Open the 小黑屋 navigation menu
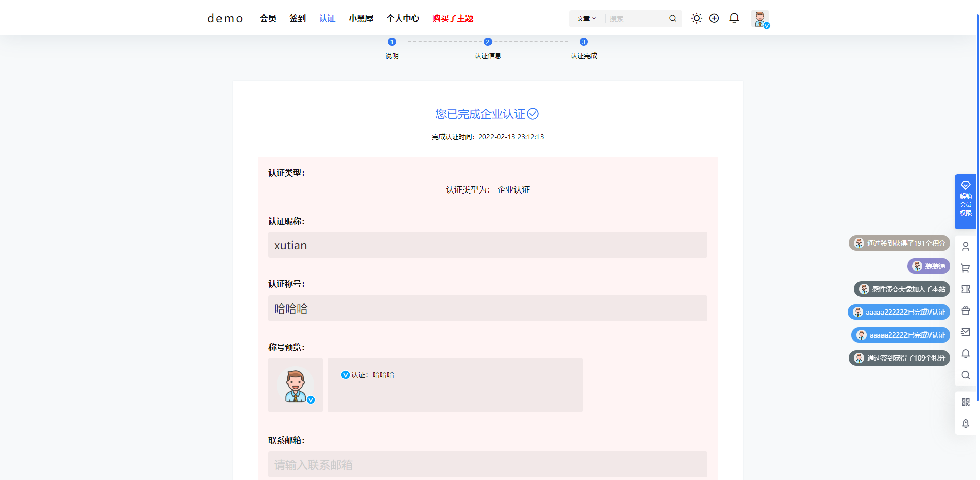Image resolution: width=980 pixels, height=480 pixels. pyautogui.click(x=361, y=18)
